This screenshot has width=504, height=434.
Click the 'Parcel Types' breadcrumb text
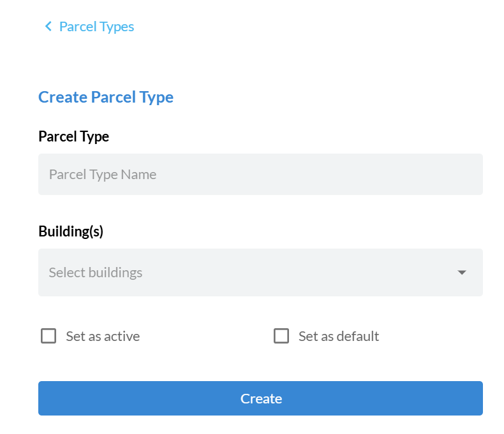(x=96, y=26)
